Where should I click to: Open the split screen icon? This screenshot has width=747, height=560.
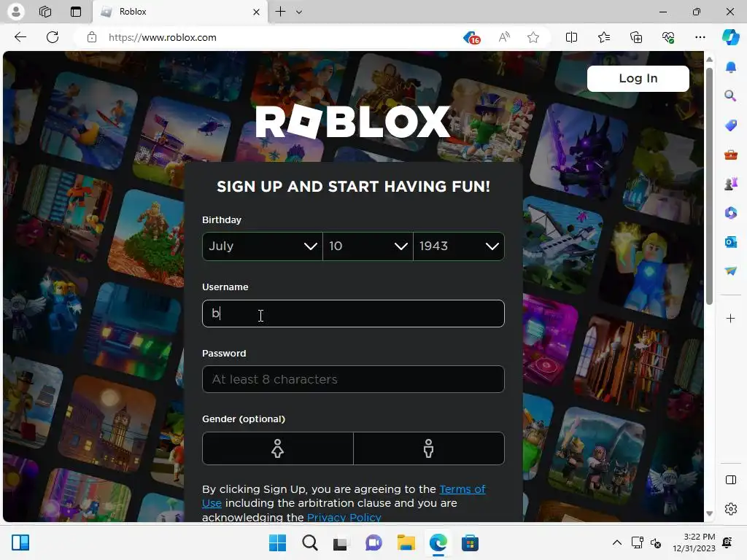tap(571, 37)
